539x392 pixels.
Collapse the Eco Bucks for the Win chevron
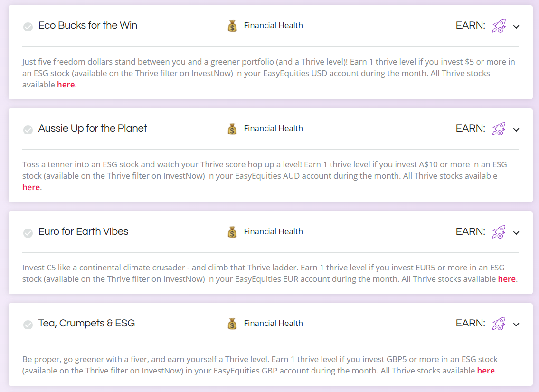point(516,27)
